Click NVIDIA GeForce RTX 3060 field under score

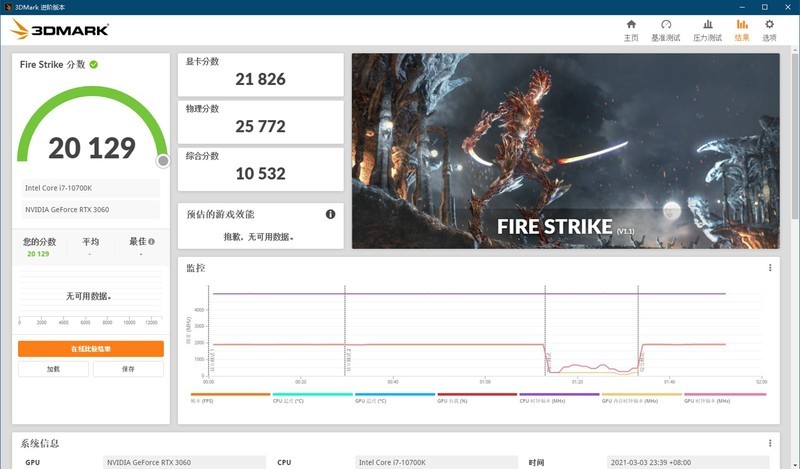point(91,209)
